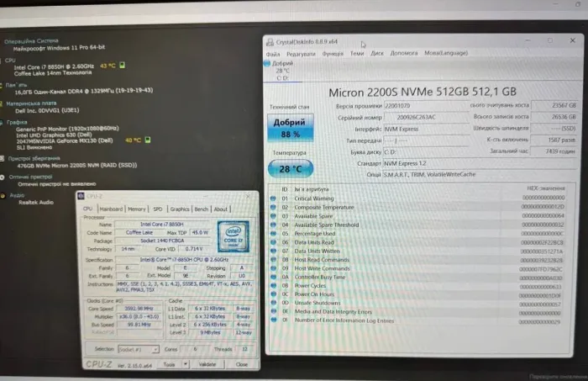The height and width of the screenshot is (381, 588).
Task: Open the Tools dropdown arrow in CPU-Z
Action: tap(186, 364)
